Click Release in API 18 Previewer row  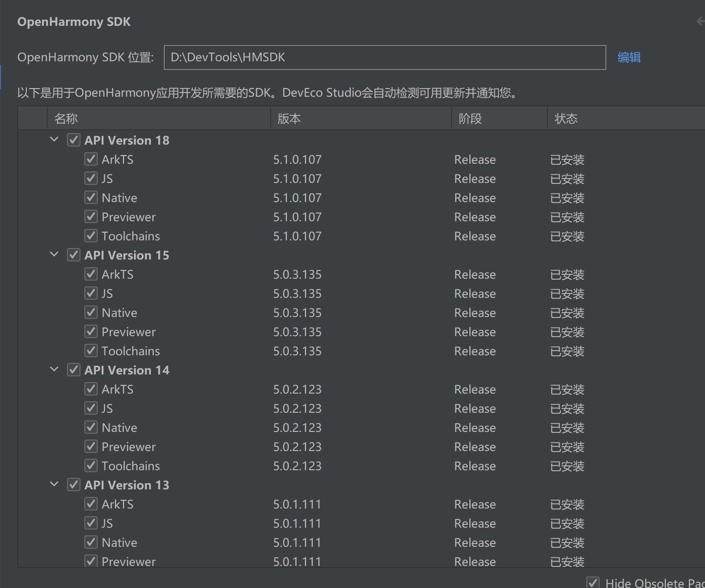pos(475,217)
